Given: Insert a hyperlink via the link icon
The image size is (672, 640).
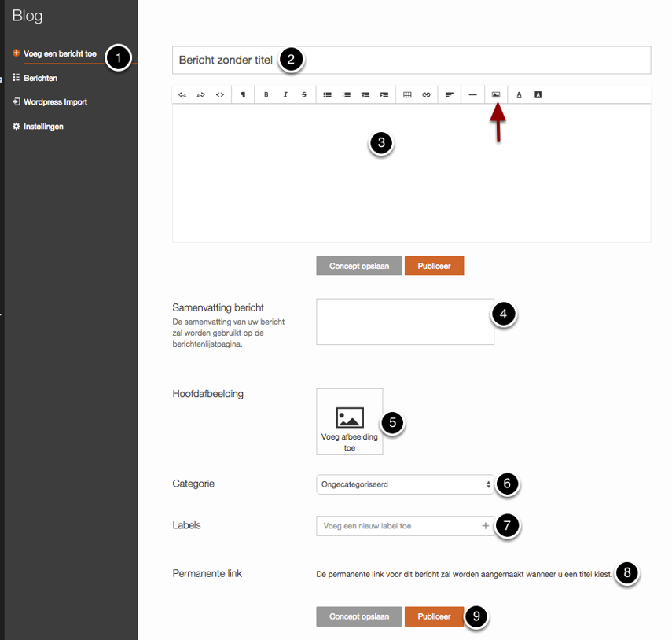Looking at the screenshot, I should tap(426, 94).
